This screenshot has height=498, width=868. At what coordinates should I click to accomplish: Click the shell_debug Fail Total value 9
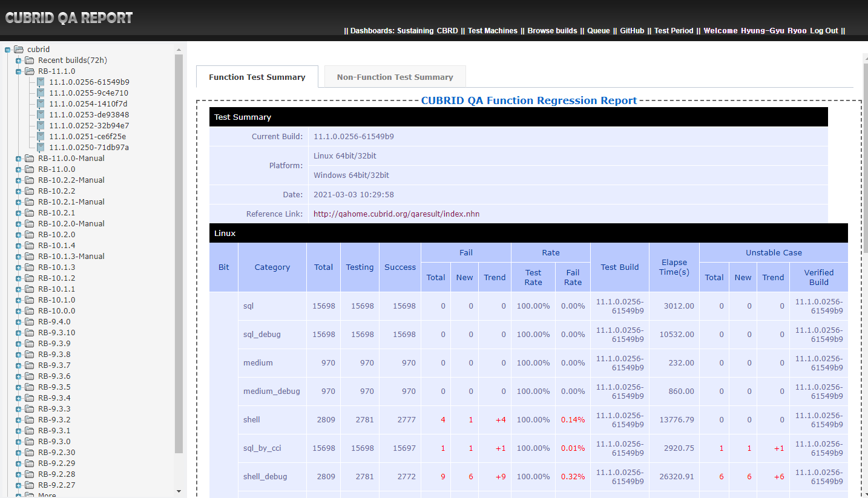click(443, 477)
